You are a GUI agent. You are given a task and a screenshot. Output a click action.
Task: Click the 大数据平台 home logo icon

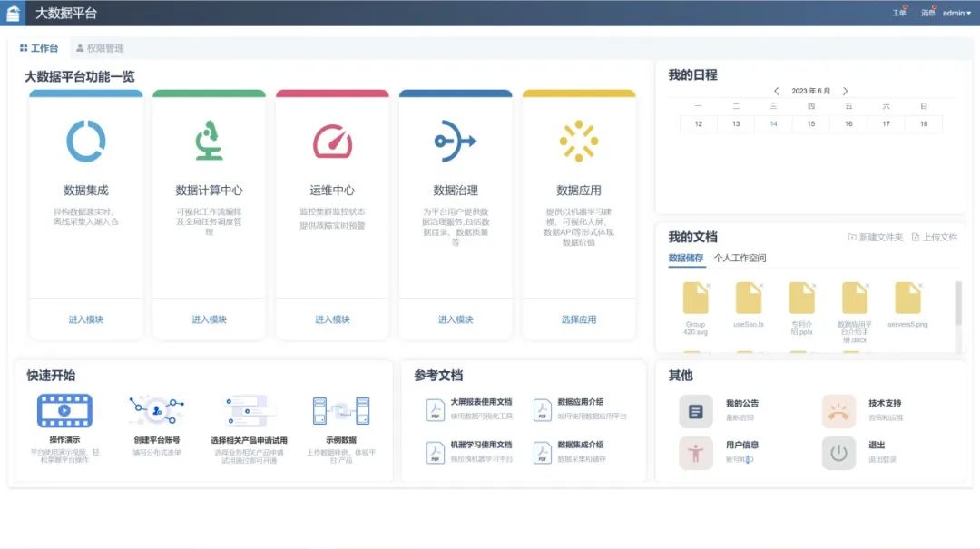click(13, 13)
